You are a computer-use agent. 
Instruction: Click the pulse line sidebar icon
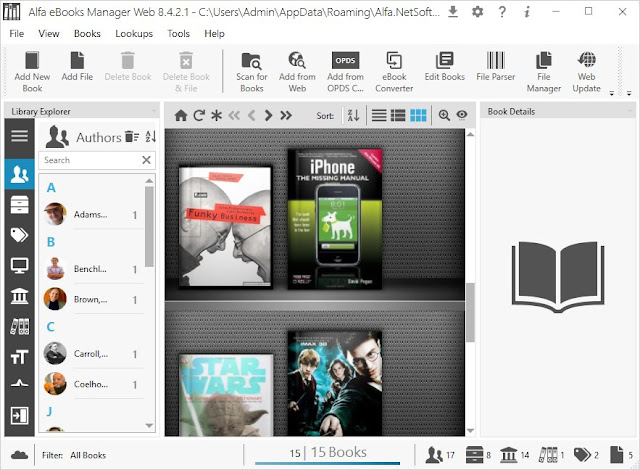pyautogui.click(x=20, y=384)
